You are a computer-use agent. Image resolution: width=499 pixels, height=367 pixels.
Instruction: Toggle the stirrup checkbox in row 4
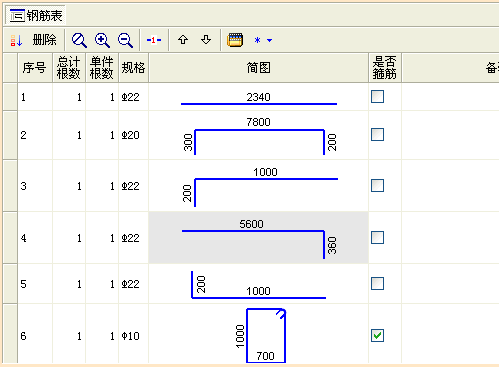point(377,238)
